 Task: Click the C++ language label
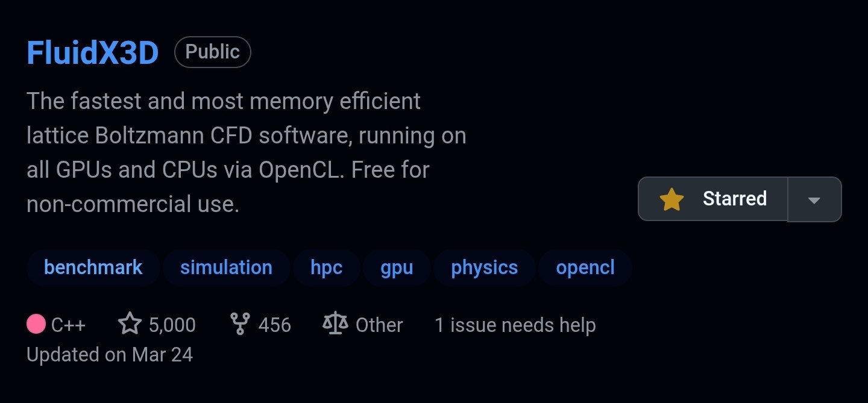tap(69, 325)
